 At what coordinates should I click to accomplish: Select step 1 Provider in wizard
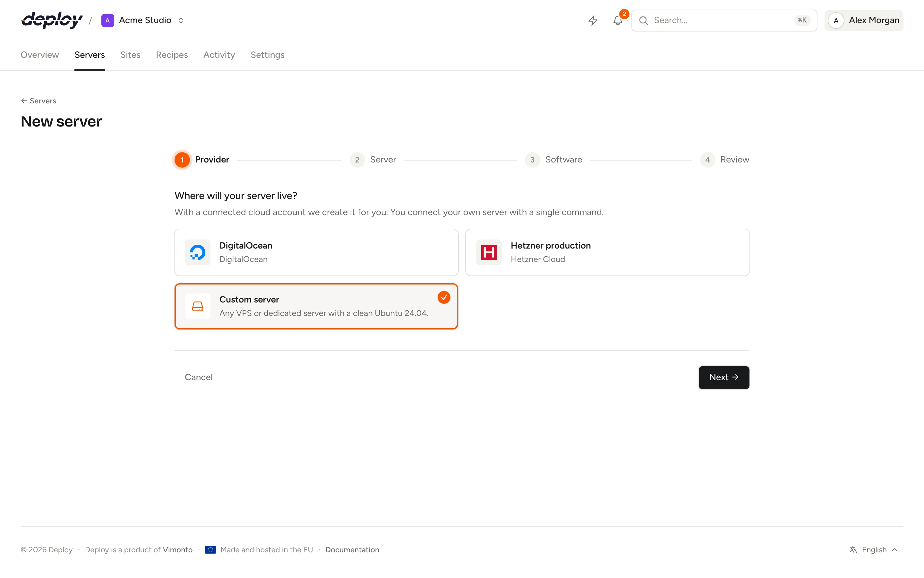[201, 159]
